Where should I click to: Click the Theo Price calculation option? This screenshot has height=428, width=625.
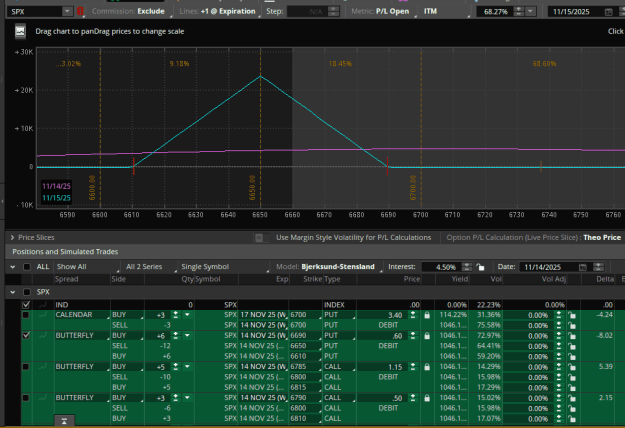(602, 238)
